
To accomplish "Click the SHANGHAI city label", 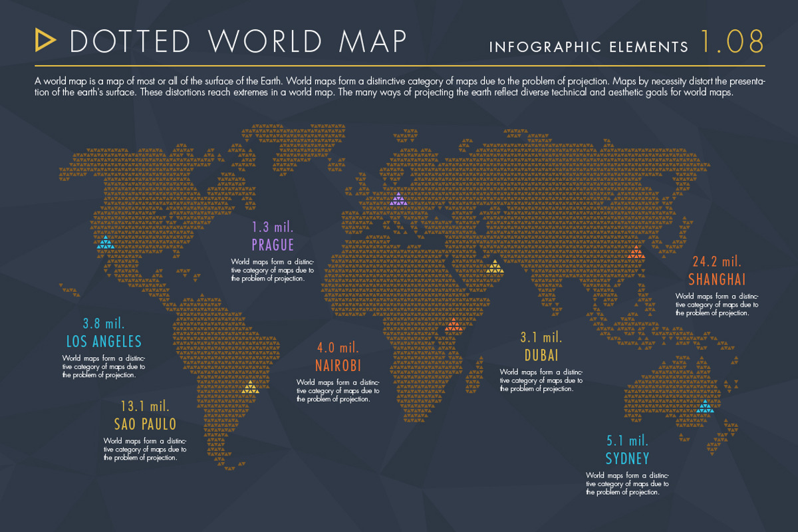I will click(717, 279).
